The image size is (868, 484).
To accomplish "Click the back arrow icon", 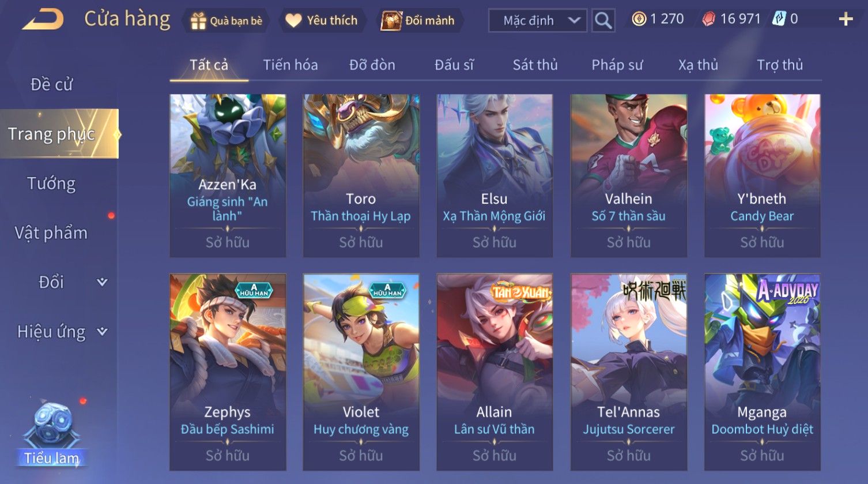I will 43,20.
